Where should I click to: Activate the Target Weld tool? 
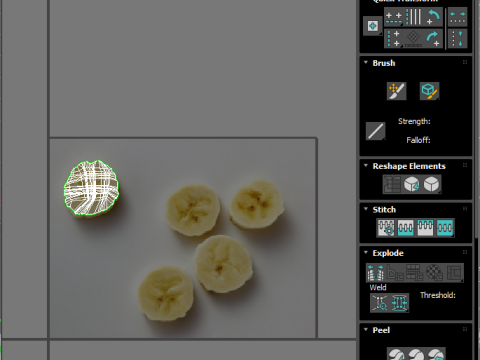coord(380,303)
